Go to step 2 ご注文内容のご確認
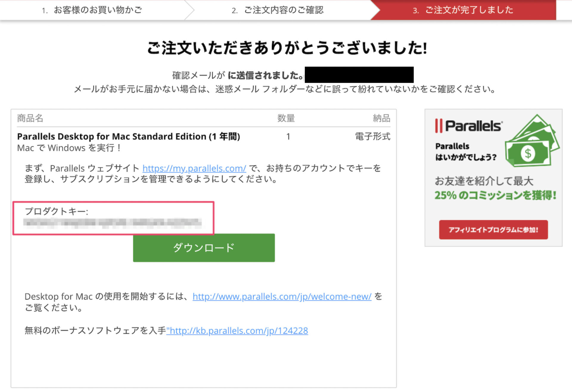 coord(278,10)
